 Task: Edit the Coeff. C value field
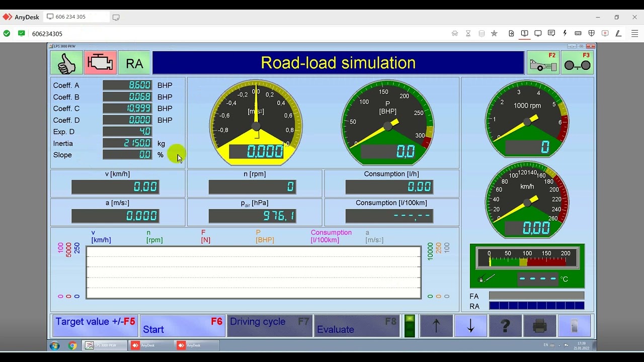tap(127, 109)
